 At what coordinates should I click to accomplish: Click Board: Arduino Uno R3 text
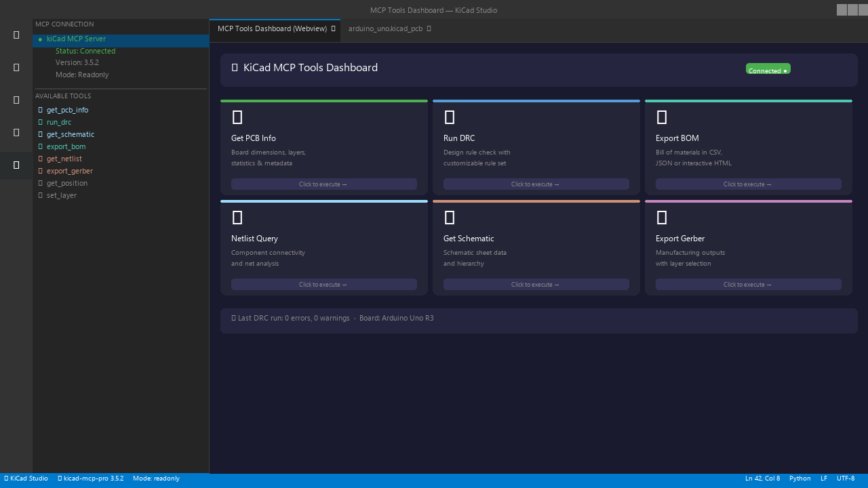click(397, 318)
